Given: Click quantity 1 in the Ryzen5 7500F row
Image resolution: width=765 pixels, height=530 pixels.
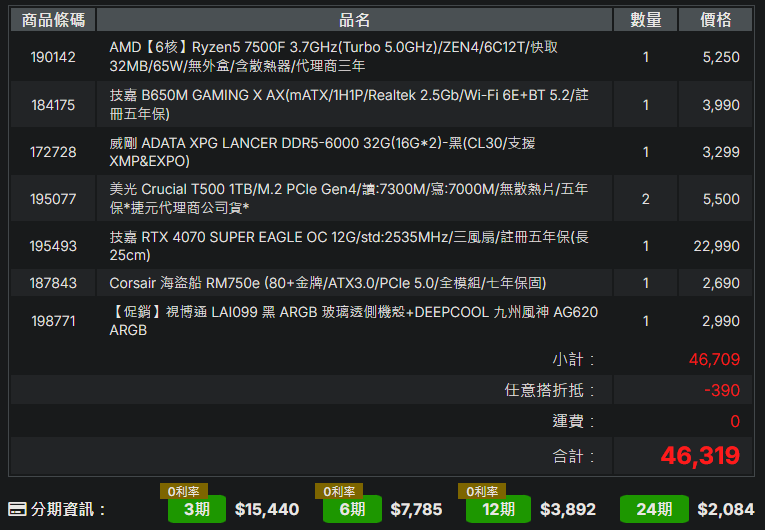Looking at the screenshot, I should click(645, 57).
